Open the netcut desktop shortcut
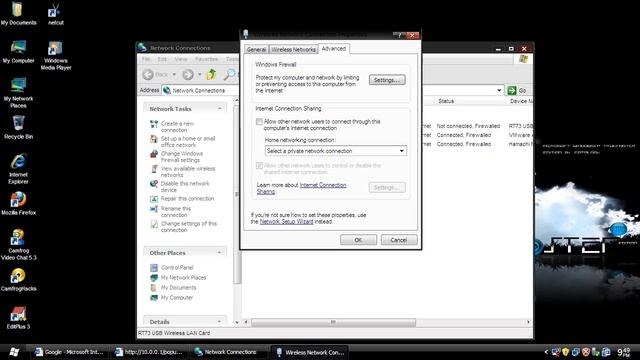Image resolution: width=640 pixels, height=360 pixels. coord(56,14)
